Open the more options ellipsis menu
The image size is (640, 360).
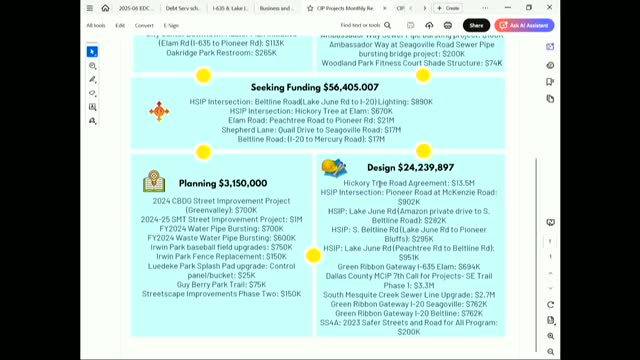coord(485,8)
